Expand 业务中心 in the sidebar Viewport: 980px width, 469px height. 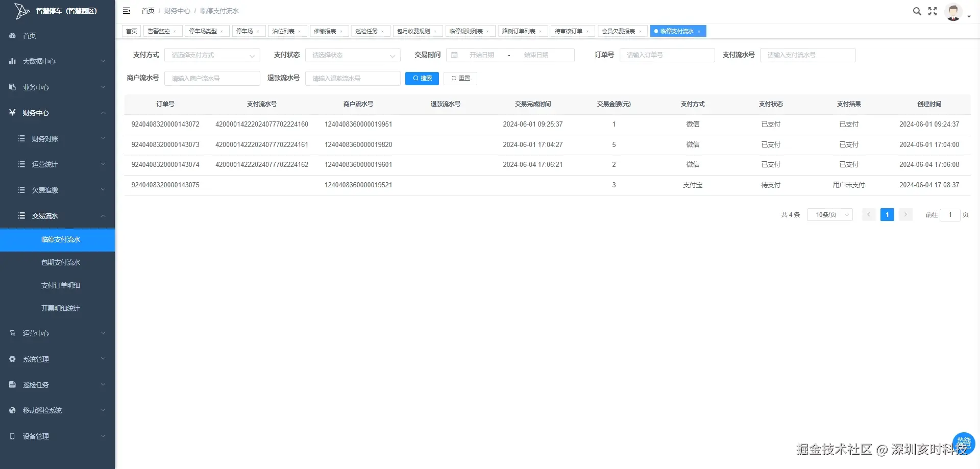point(57,87)
